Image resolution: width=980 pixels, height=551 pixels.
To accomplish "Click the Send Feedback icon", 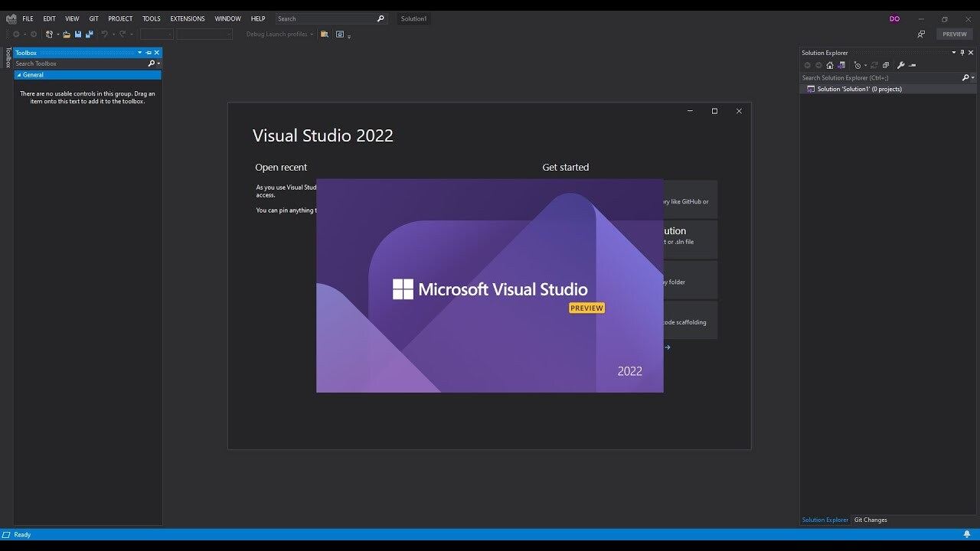I will pyautogui.click(x=921, y=34).
